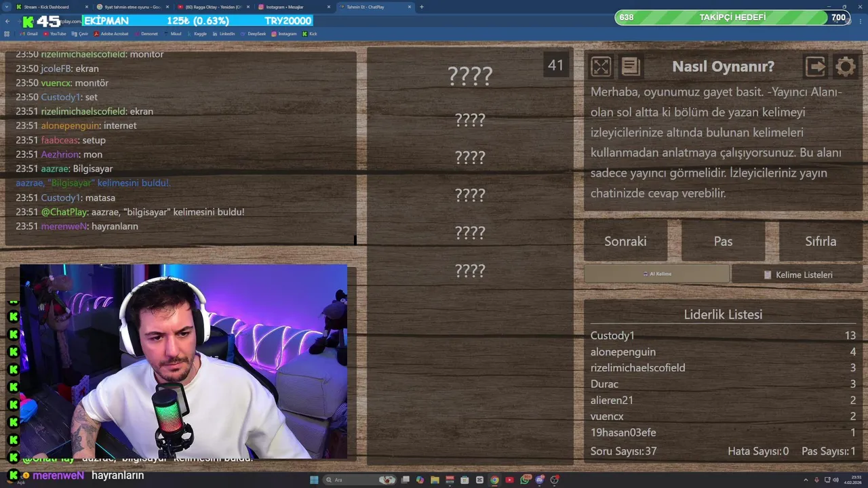
Task: Go back with the browser back arrow
Action: tap(7, 21)
